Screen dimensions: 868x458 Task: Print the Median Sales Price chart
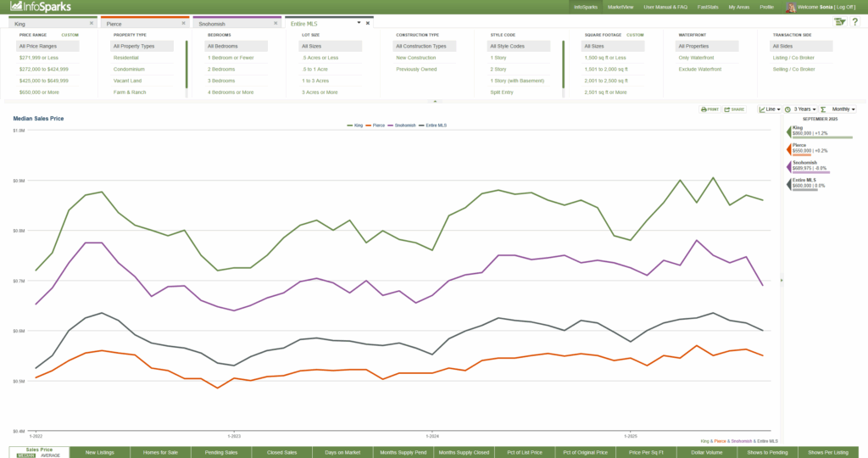(709, 109)
